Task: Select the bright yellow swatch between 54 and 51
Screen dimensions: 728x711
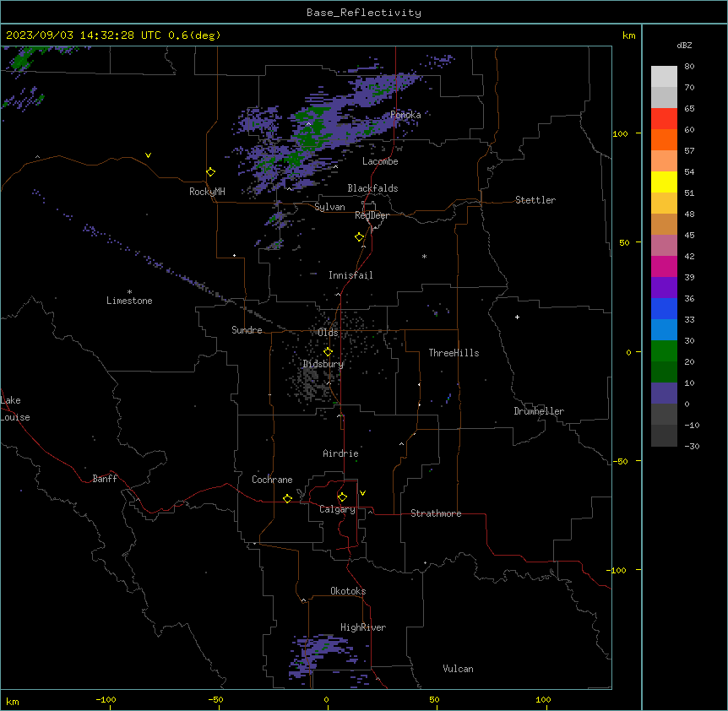Action: click(x=664, y=182)
